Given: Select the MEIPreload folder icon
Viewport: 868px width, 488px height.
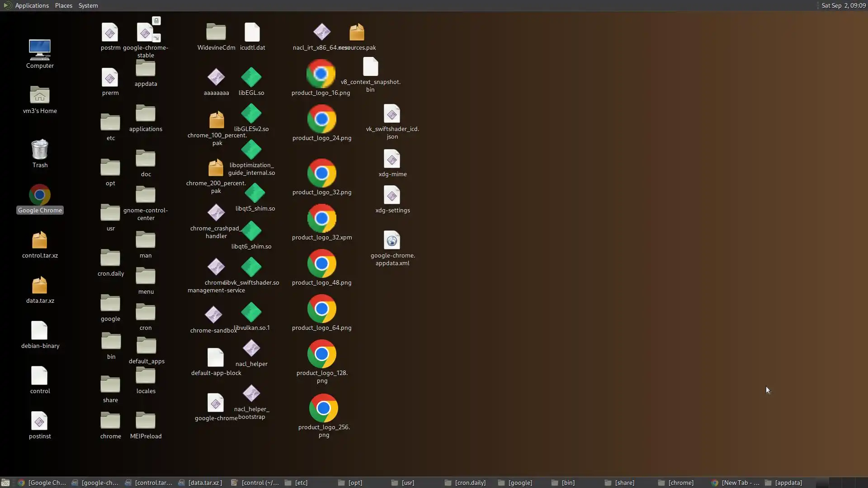Looking at the screenshot, I should point(146,421).
